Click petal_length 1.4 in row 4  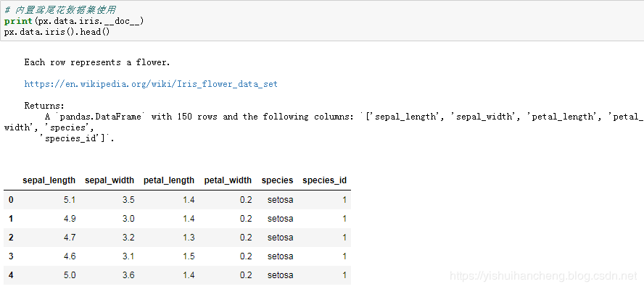[189, 275]
